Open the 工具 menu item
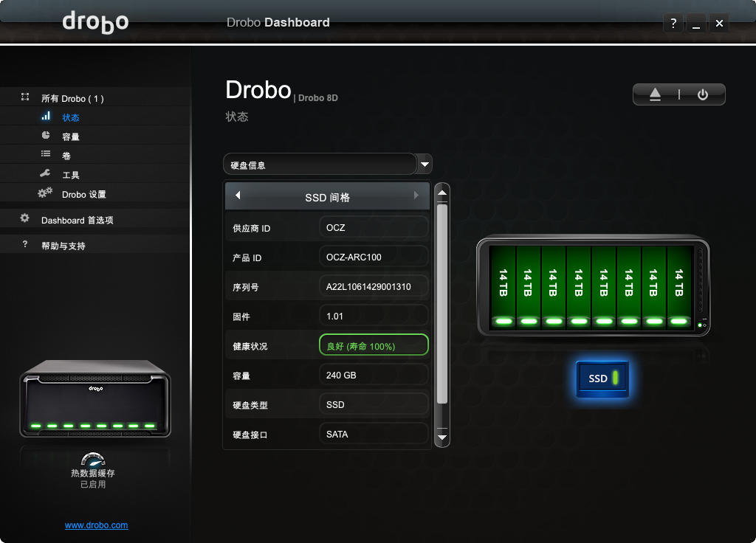 70,176
